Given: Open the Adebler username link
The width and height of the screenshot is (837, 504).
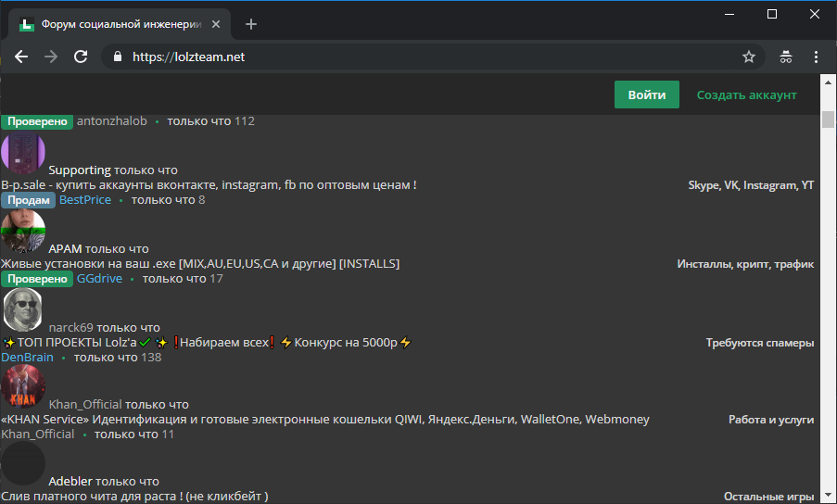Looking at the screenshot, I should [x=70, y=481].
